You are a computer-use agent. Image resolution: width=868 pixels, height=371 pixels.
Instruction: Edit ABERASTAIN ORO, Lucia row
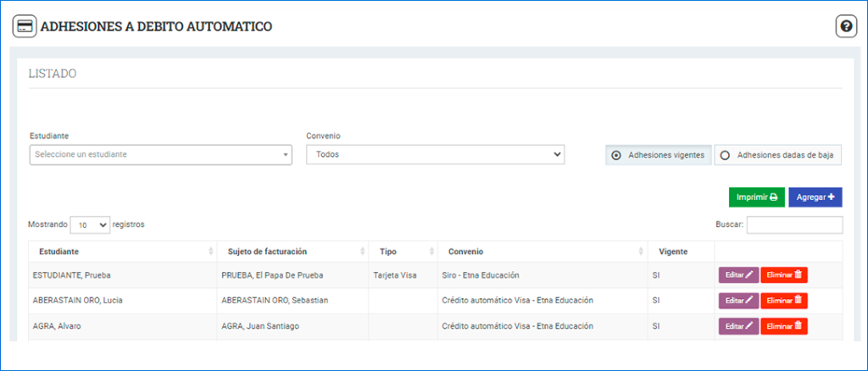(x=738, y=301)
